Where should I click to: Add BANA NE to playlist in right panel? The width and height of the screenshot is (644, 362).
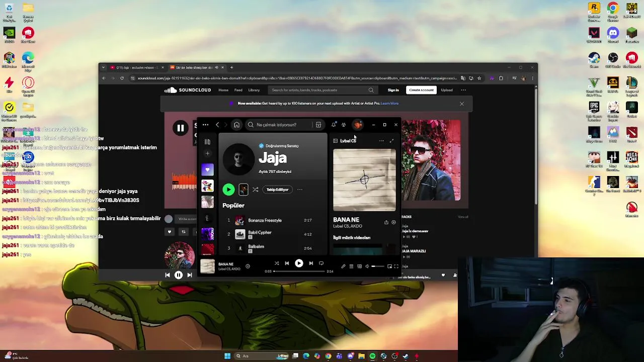click(x=393, y=222)
